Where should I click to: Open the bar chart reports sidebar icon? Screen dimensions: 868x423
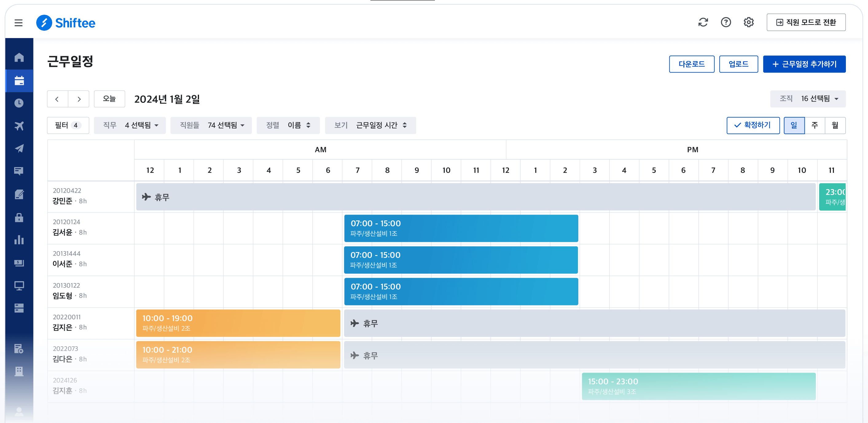(x=19, y=240)
